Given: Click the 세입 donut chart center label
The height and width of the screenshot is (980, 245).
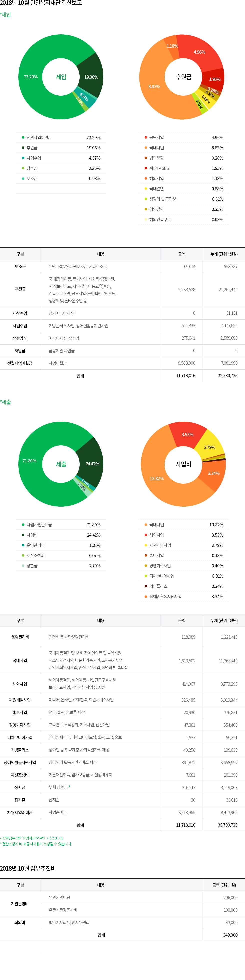Looking at the screenshot, I should 61,77.
